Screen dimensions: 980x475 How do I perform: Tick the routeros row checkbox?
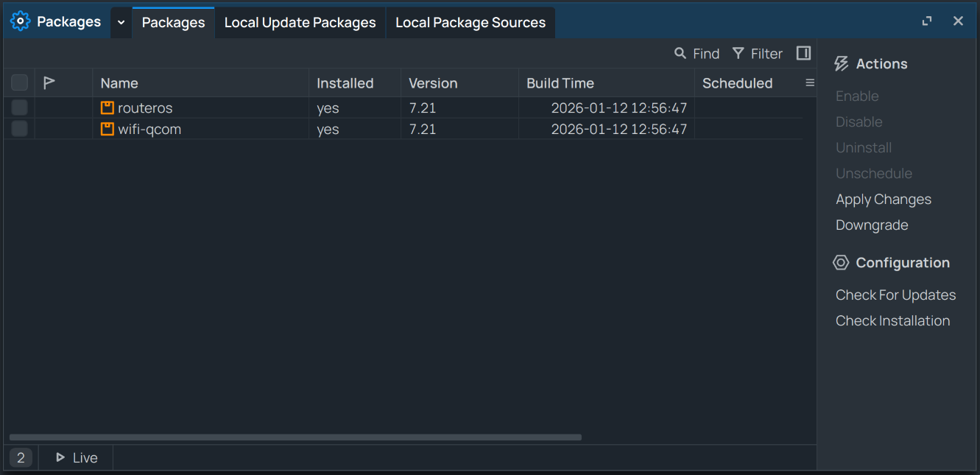click(20, 108)
